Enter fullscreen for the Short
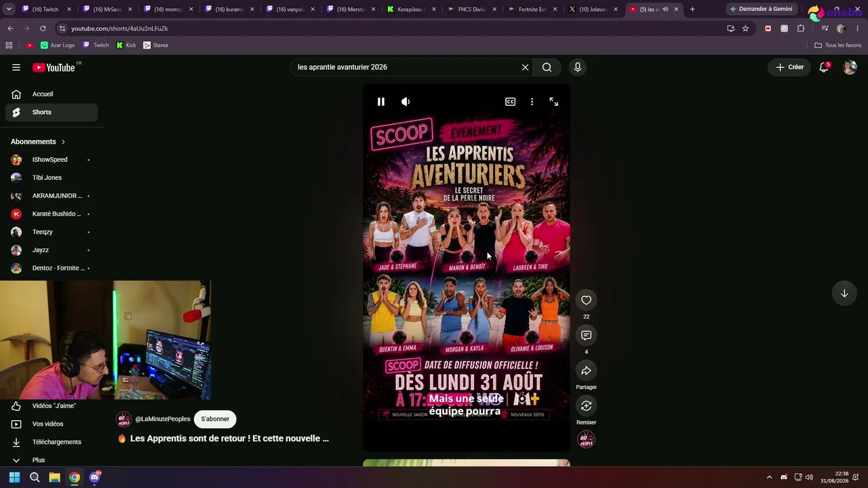Image resolution: width=868 pixels, height=488 pixels. (x=554, y=102)
